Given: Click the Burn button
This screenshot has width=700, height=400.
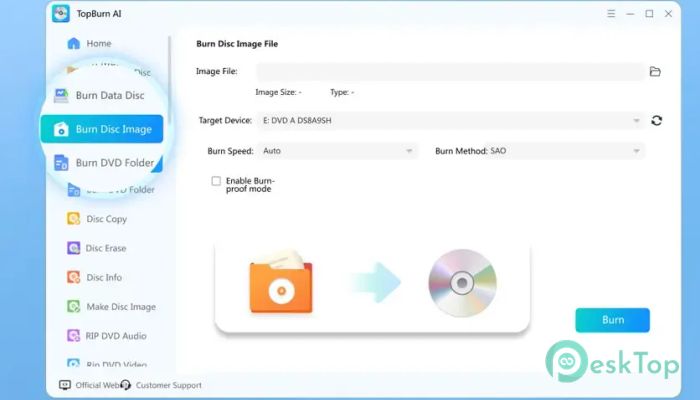Looking at the screenshot, I should click(x=612, y=320).
